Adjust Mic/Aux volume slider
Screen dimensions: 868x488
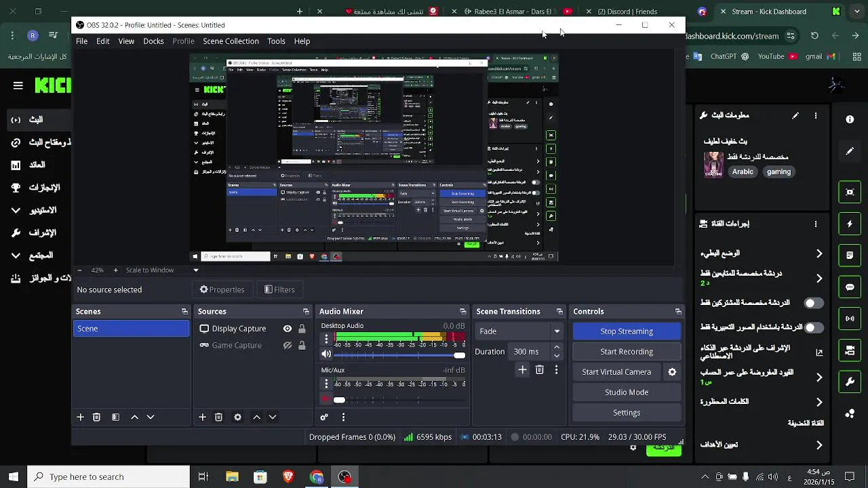399,400
